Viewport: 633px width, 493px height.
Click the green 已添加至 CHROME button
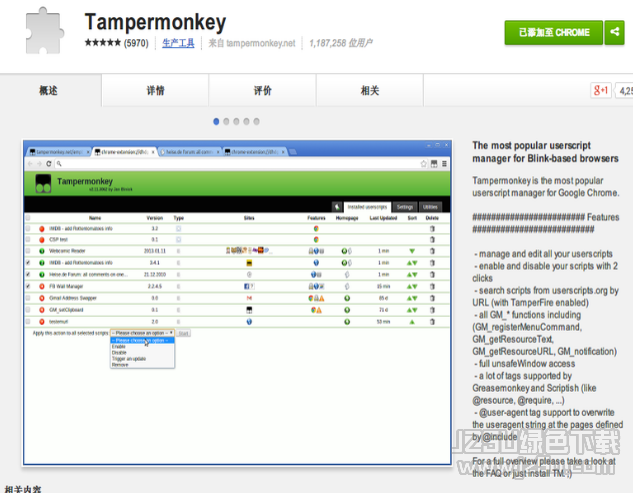[x=553, y=32]
